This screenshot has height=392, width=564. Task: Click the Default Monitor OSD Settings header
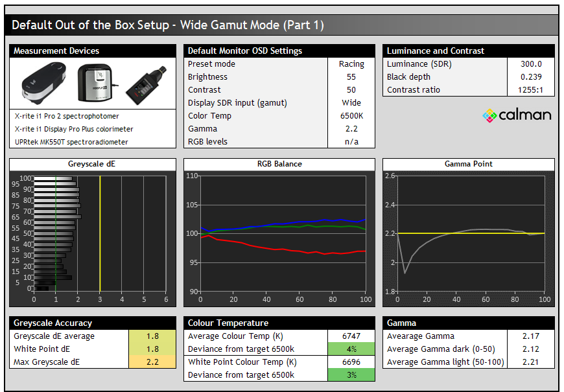click(279, 51)
